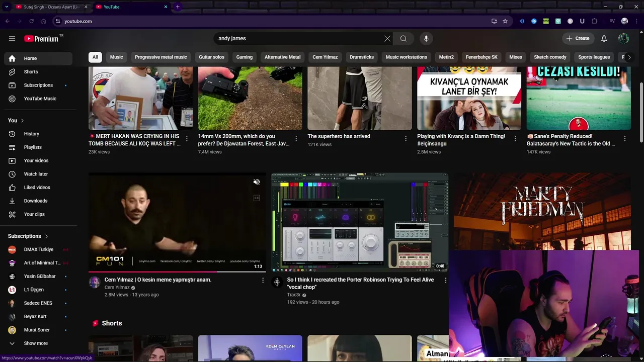The image size is (644, 362).
Task: Open the Cem Yılmaz channel avatar
Action: click(95, 282)
